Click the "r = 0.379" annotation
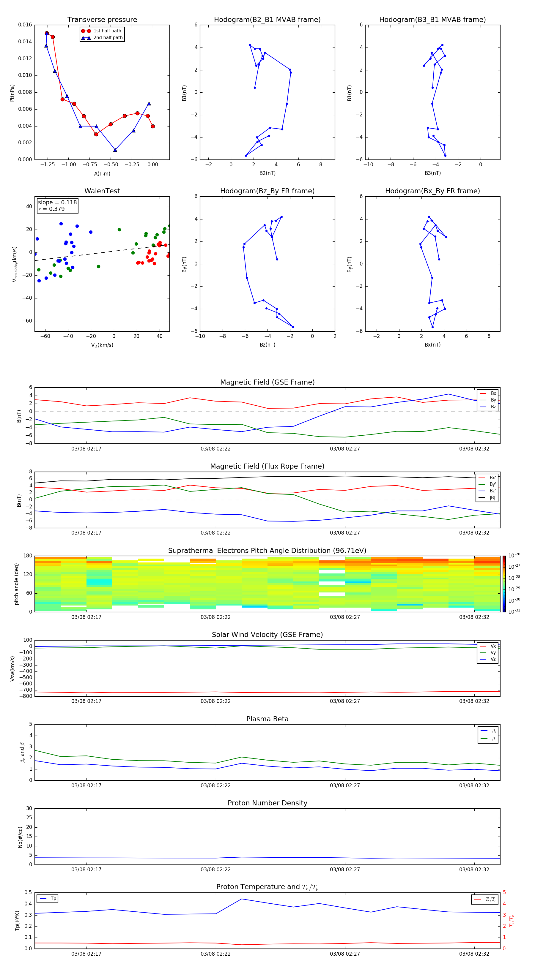This screenshot has width=535, height=980. [51, 209]
